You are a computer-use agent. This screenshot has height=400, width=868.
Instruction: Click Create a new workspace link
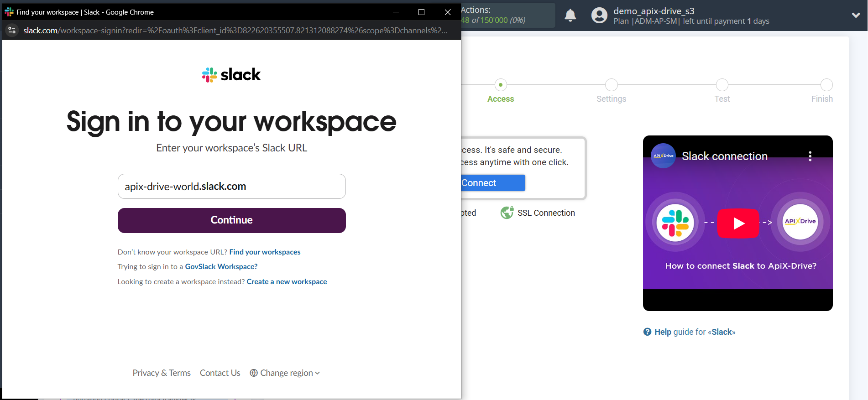(x=287, y=282)
